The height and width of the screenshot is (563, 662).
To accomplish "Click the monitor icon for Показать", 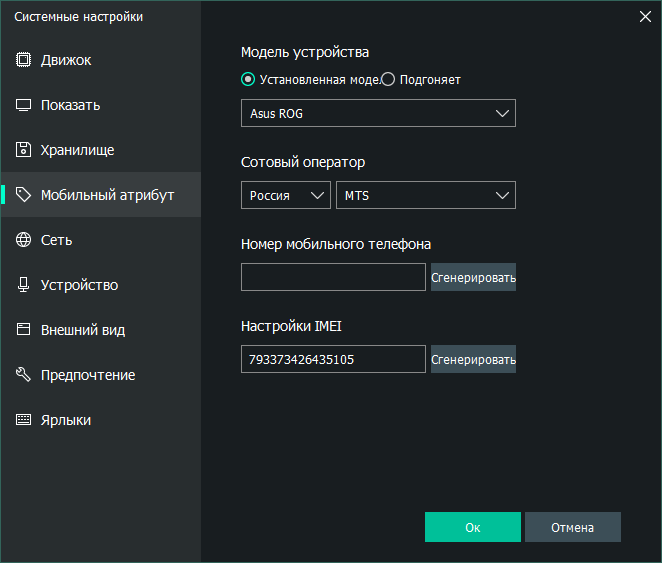I will 23,105.
